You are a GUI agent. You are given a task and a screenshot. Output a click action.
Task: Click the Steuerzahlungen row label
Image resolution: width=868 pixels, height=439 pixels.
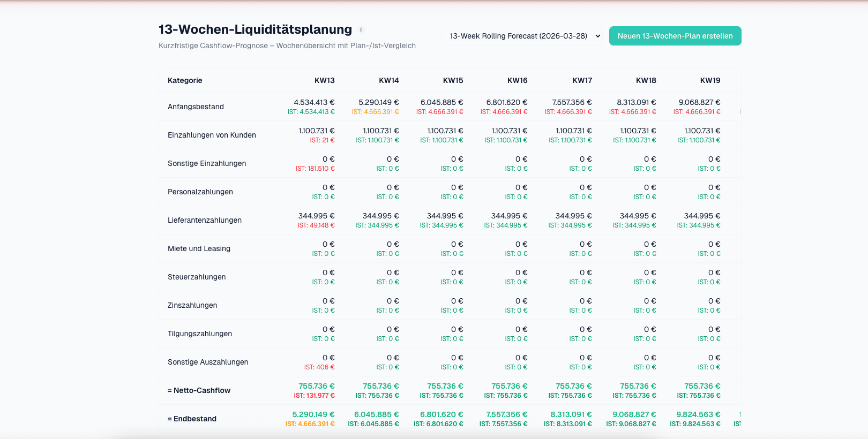point(197,277)
